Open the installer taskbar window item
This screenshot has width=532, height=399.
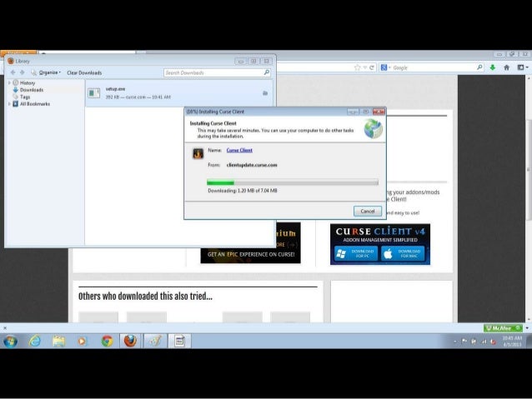pyautogui.click(x=180, y=341)
